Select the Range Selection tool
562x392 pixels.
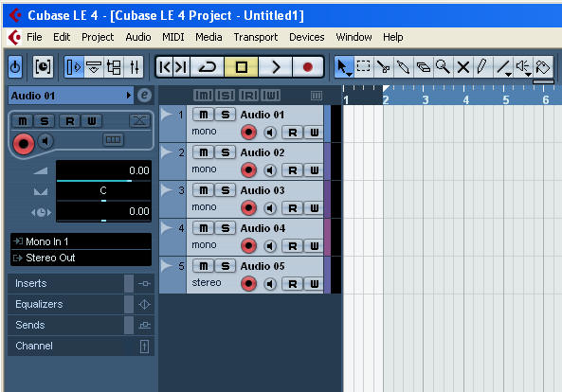pyautogui.click(x=363, y=67)
